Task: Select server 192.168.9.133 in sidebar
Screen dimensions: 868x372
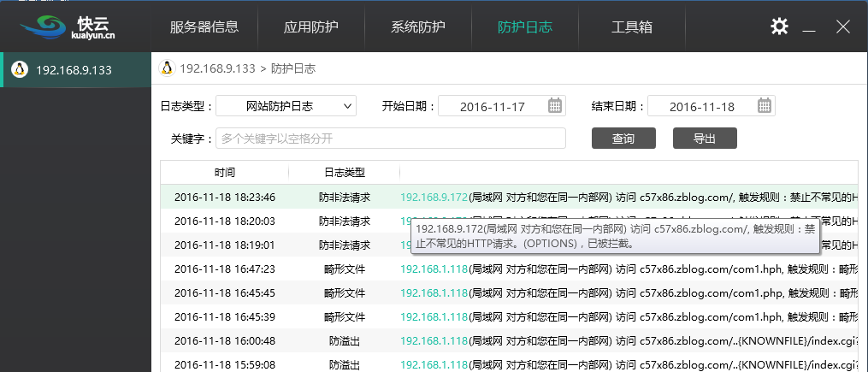Action: (74, 69)
